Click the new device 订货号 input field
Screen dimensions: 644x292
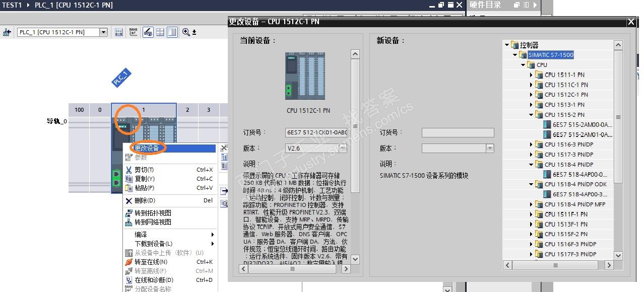(x=458, y=133)
